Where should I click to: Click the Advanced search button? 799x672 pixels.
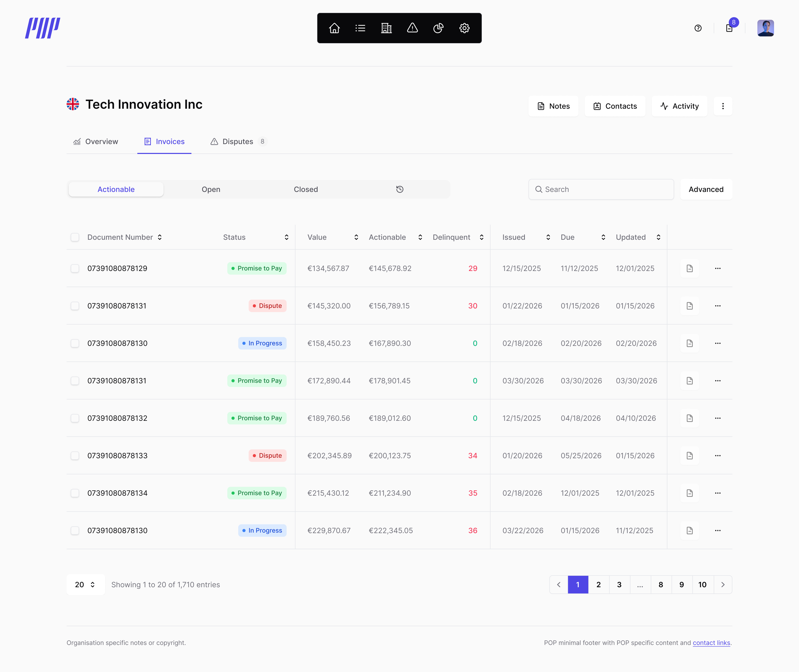706,189
